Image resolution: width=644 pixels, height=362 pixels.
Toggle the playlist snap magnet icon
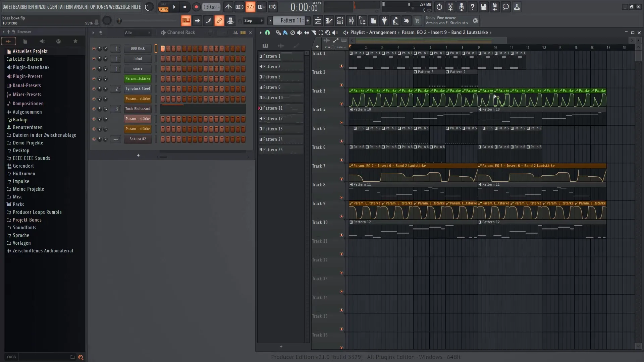pos(267,33)
